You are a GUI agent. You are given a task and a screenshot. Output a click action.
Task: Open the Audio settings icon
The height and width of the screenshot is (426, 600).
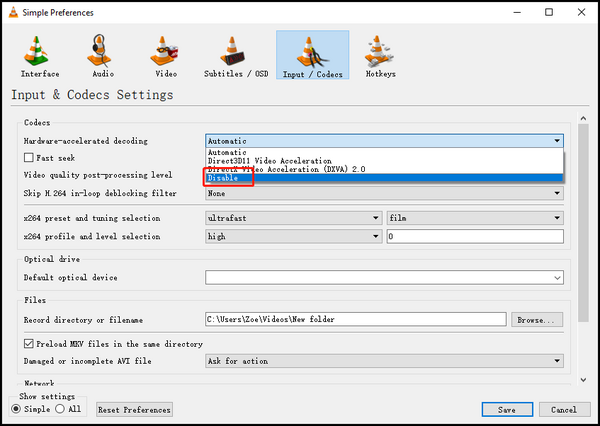click(x=102, y=55)
